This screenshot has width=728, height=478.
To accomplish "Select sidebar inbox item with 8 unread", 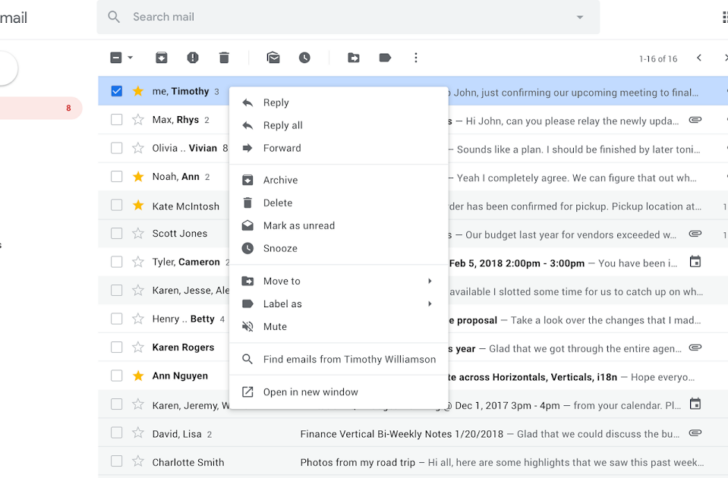I will [41, 108].
